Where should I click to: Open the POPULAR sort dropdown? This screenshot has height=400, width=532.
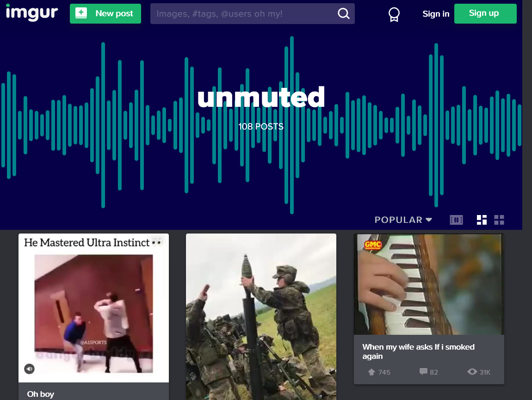[398, 220]
